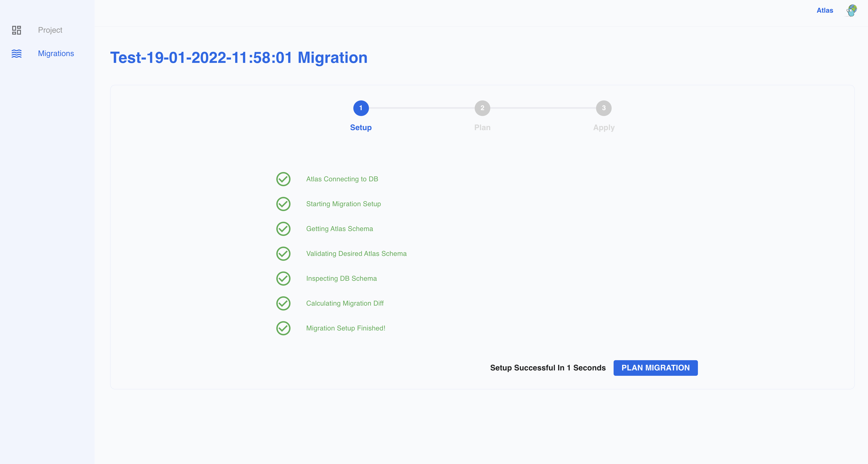868x464 pixels.
Task: Click the Setup step label
Action: 361,127
